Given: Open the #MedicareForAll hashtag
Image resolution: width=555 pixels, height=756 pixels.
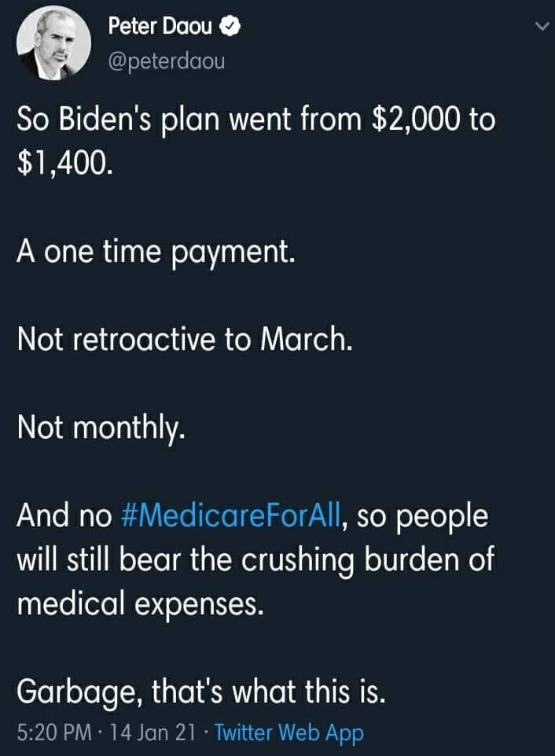Looking at the screenshot, I should tap(232, 515).
